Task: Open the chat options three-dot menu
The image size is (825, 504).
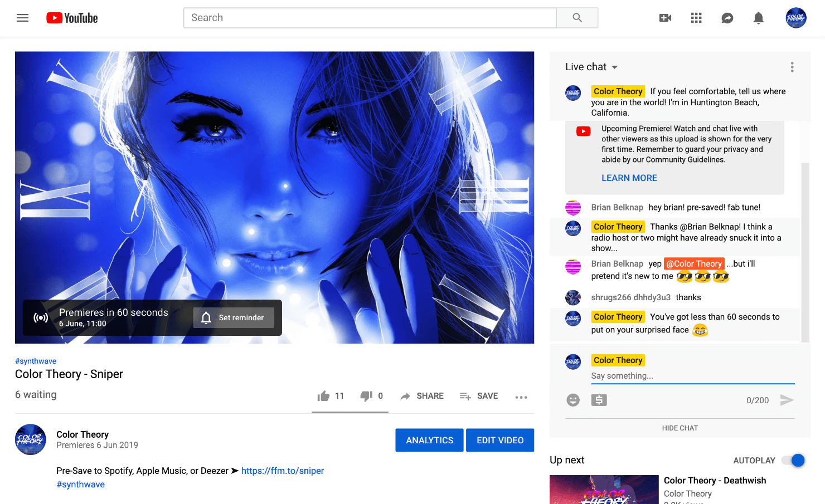Action: click(x=792, y=67)
